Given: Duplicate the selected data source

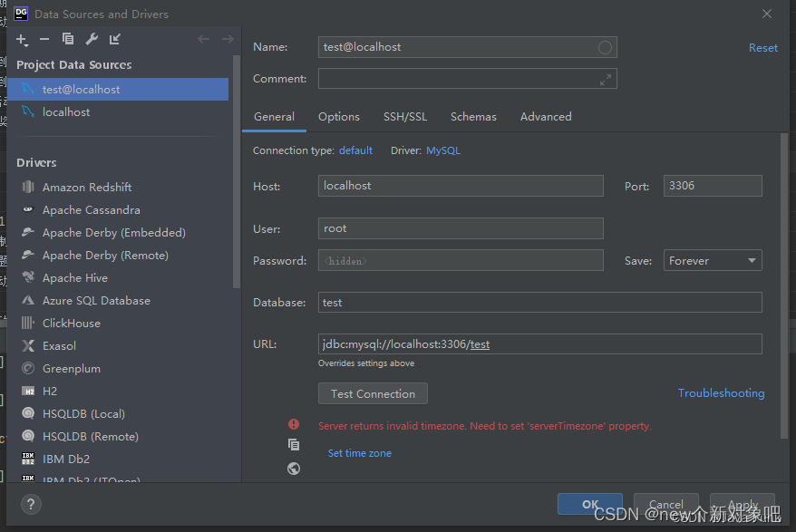Looking at the screenshot, I should pos(67,39).
